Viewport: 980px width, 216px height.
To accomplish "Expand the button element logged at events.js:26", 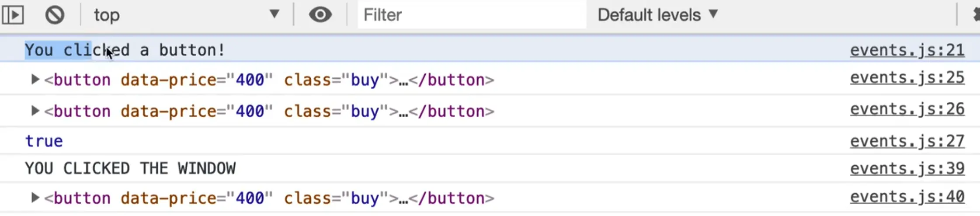I will (35, 111).
